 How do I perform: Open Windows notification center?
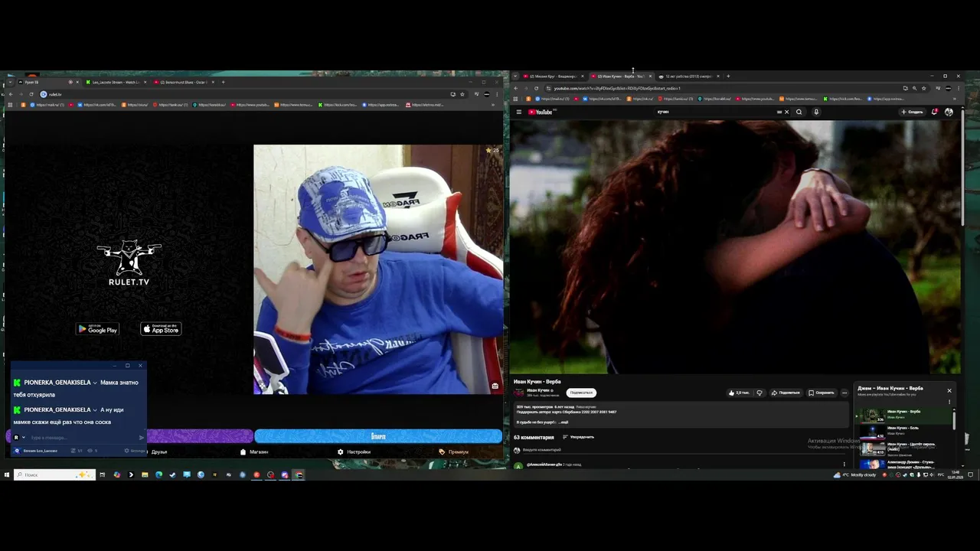(971, 474)
